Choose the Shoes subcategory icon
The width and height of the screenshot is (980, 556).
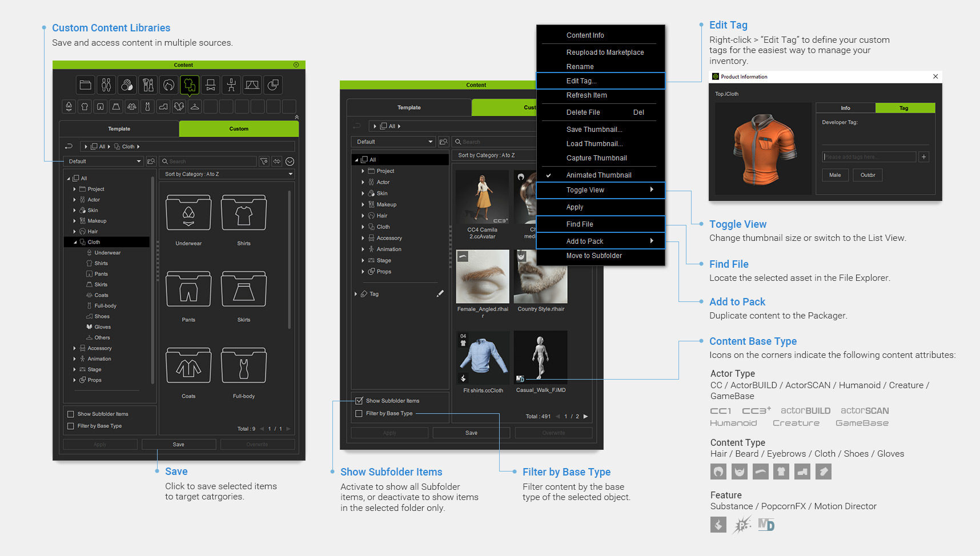(x=163, y=106)
